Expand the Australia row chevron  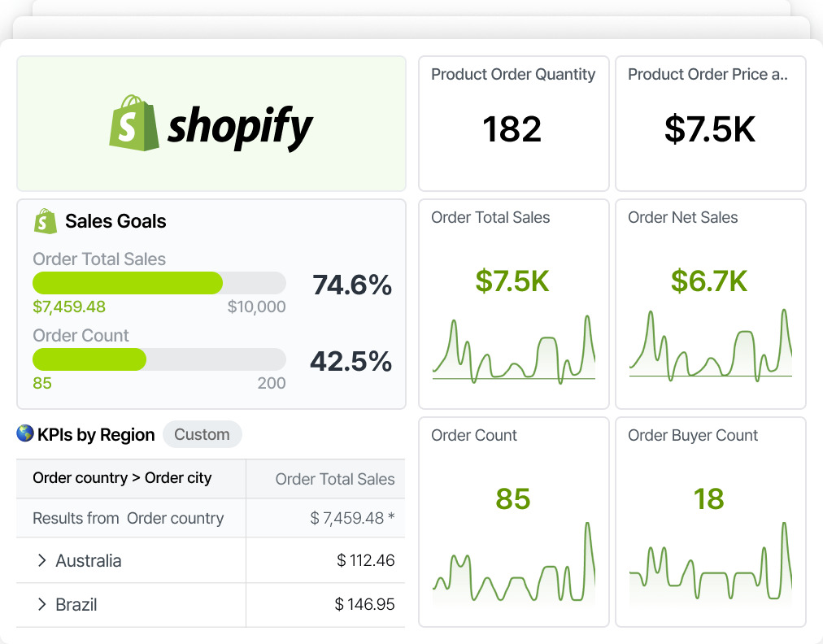point(42,560)
